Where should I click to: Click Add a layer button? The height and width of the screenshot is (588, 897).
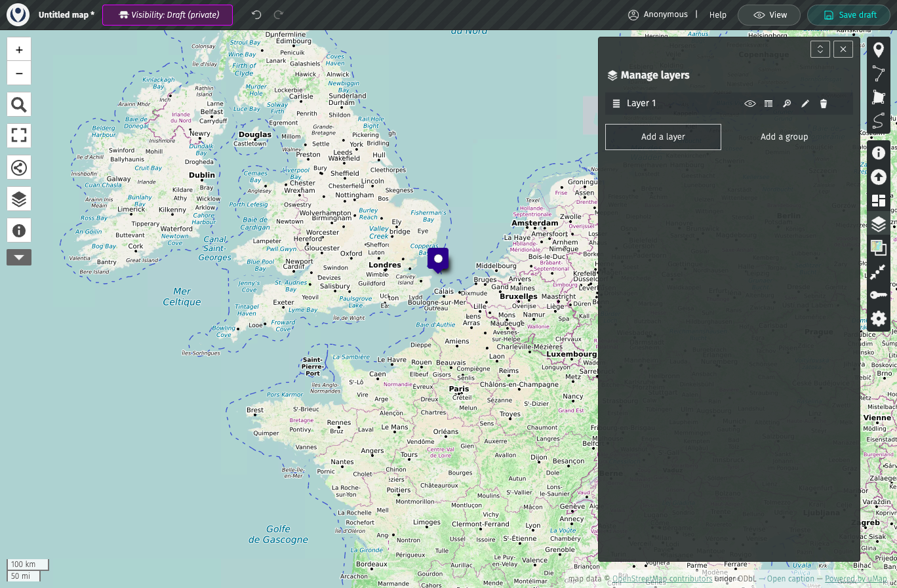click(663, 137)
